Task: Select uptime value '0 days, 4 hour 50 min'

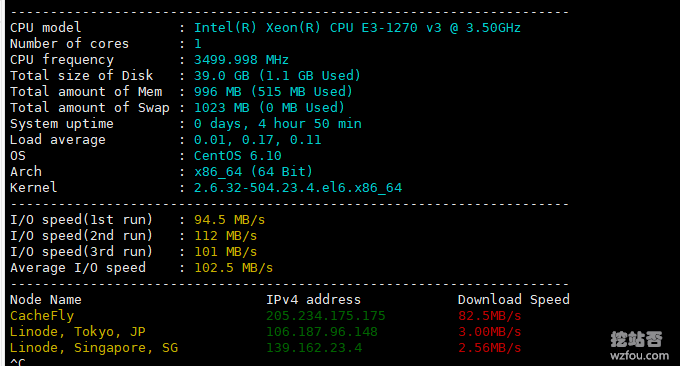Action: click(278, 124)
